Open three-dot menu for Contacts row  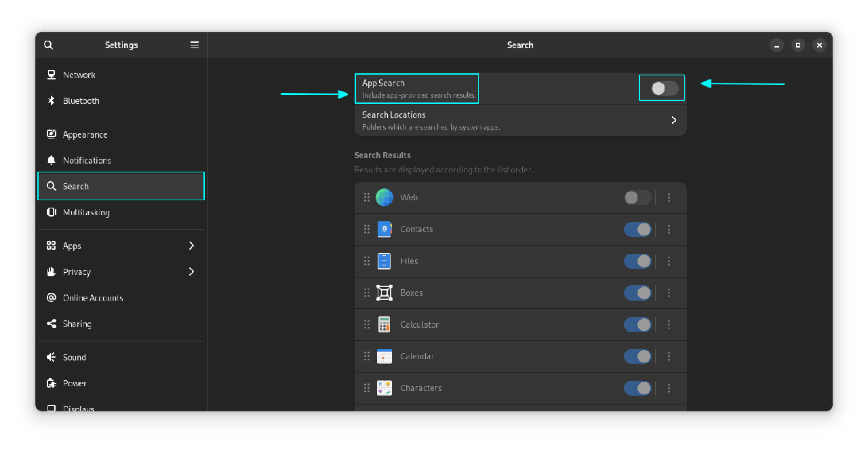(669, 229)
